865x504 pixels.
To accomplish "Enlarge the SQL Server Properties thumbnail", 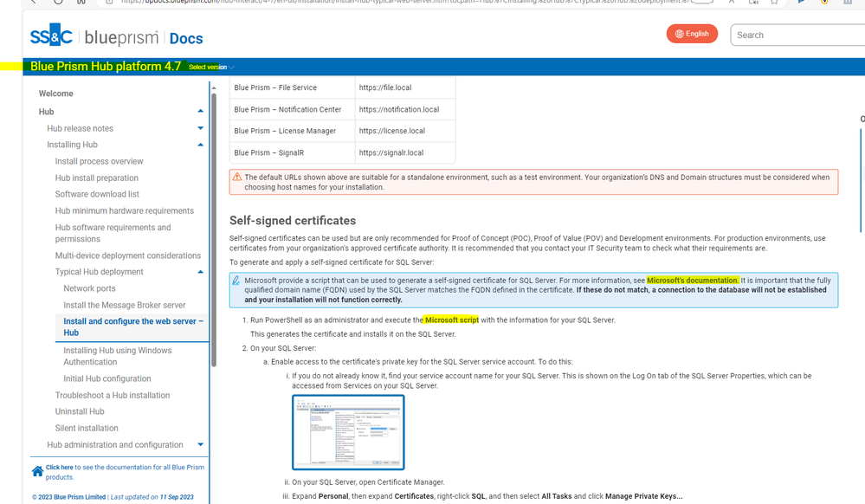I will tap(348, 432).
